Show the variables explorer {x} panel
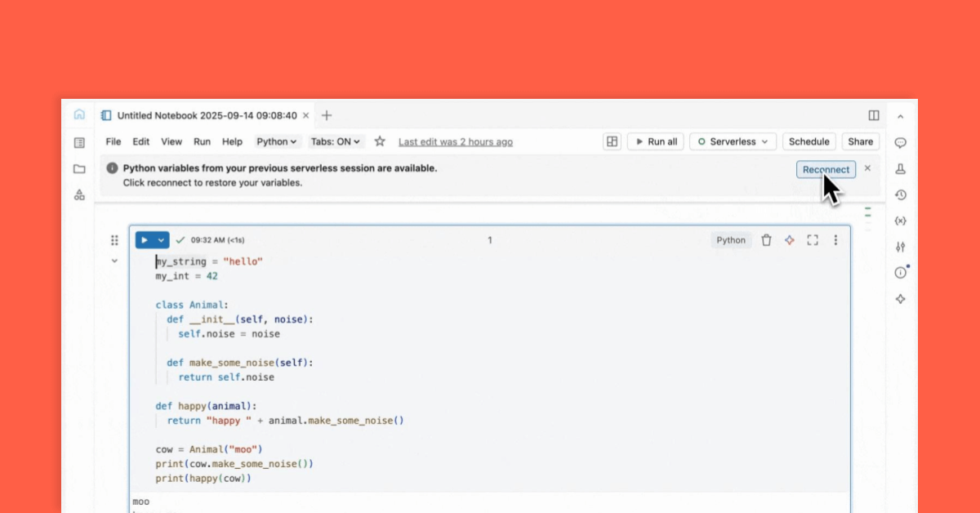The height and width of the screenshot is (513, 980). pos(901,221)
